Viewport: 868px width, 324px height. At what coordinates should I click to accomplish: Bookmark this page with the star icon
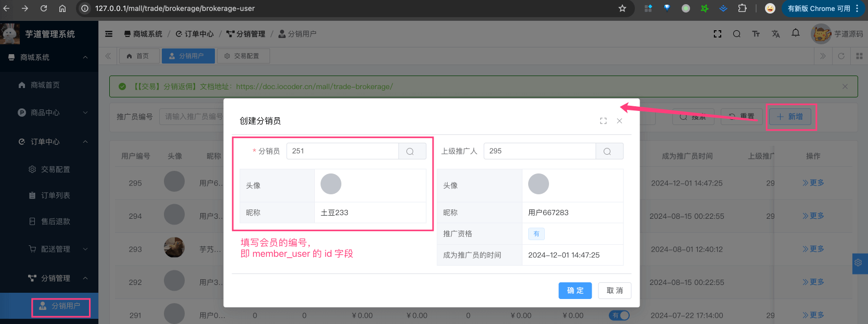[622, 8]
